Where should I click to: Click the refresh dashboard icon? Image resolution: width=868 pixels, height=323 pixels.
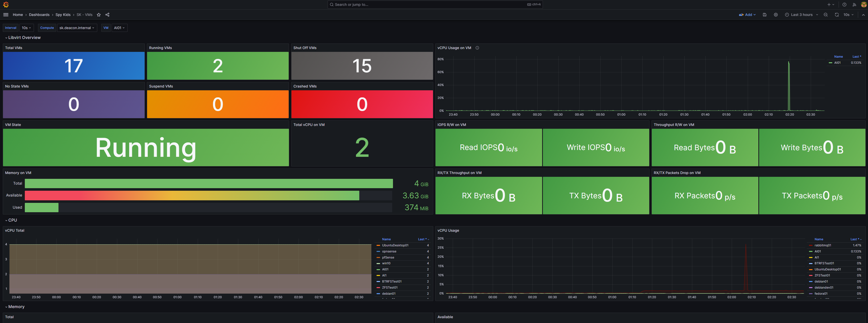837,15
